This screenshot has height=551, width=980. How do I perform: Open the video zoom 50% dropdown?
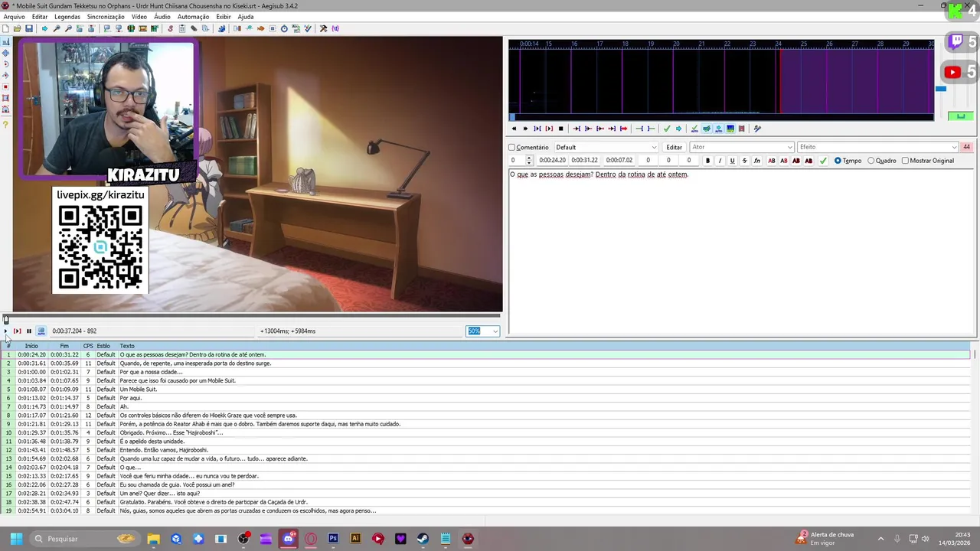[483, 331]
